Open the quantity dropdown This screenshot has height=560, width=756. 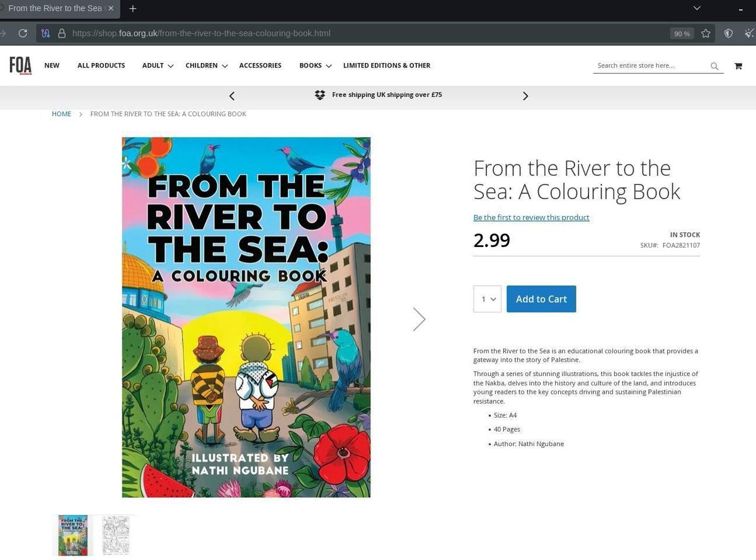click(488, 299)
